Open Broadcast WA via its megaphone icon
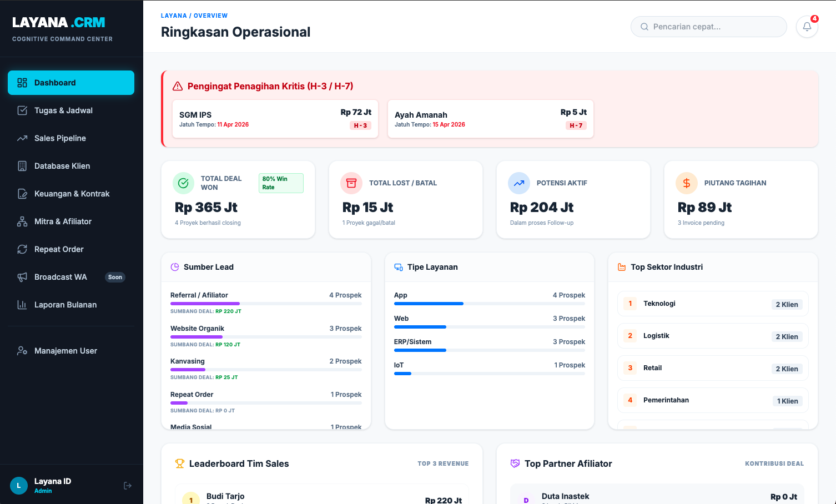 point(22,276)
